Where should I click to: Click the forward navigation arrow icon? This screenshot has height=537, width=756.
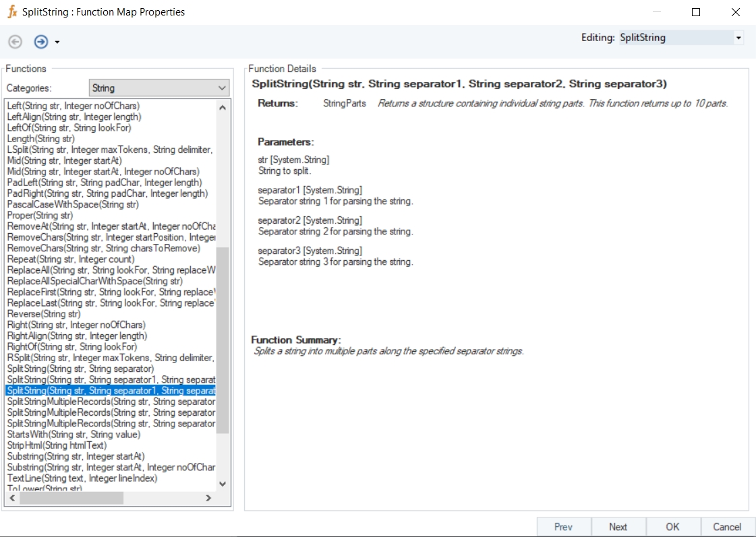[41, 42]
